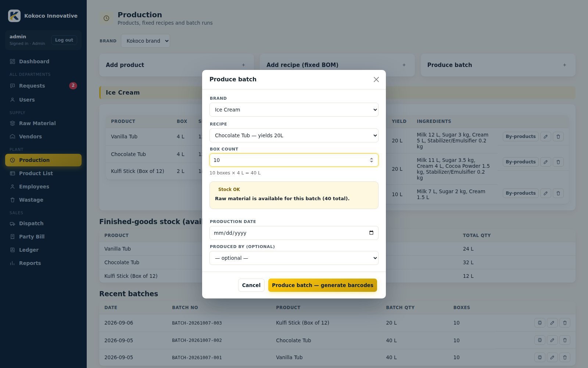Click the Log out button
Image resolution: width=588 pixels, height=368 pixels.
click(64, 40)
